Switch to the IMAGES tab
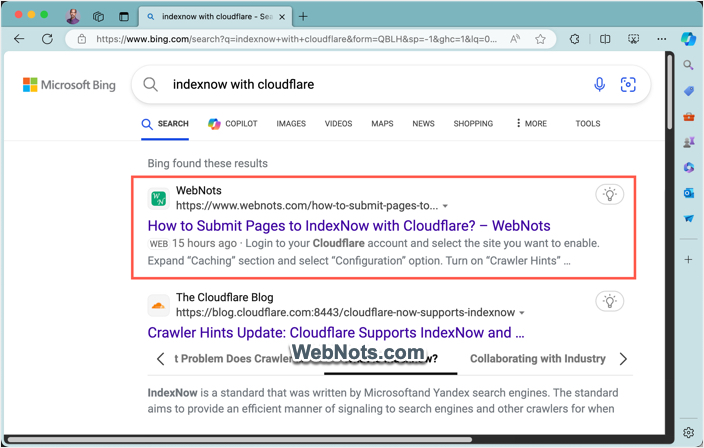This screenshot has height=448, width=704. (x=291, y=124)
